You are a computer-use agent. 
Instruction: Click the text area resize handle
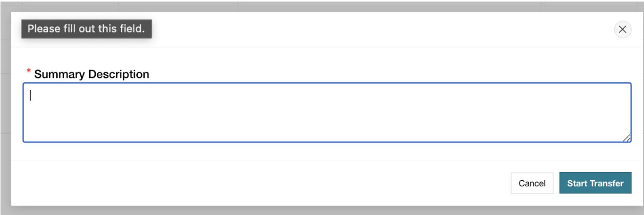(x=627, y=138)
